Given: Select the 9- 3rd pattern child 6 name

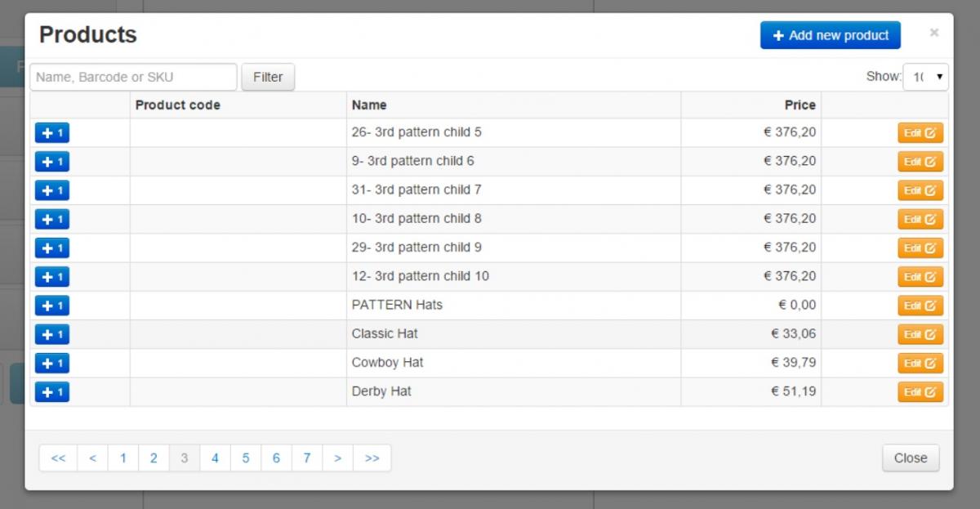Looking at the screenshot, I should click(x=413, y=161).
